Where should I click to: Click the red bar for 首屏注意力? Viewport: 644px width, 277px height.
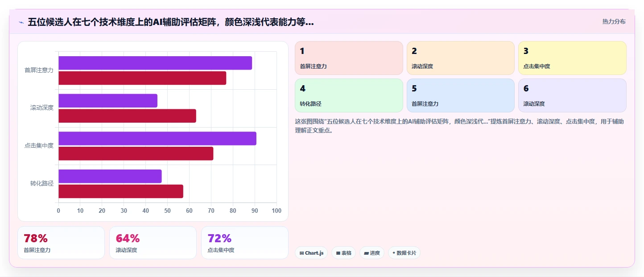click(x=142, y=78)
